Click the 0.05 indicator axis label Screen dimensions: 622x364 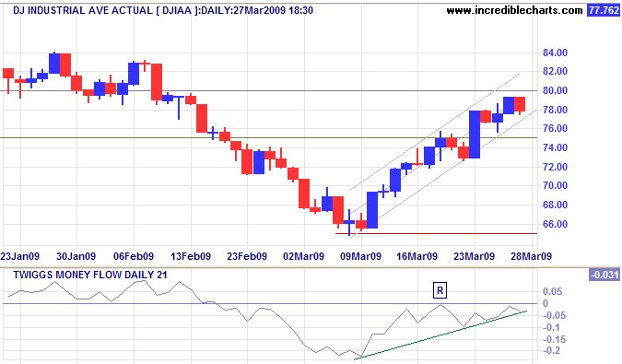(x=552, y=291)
